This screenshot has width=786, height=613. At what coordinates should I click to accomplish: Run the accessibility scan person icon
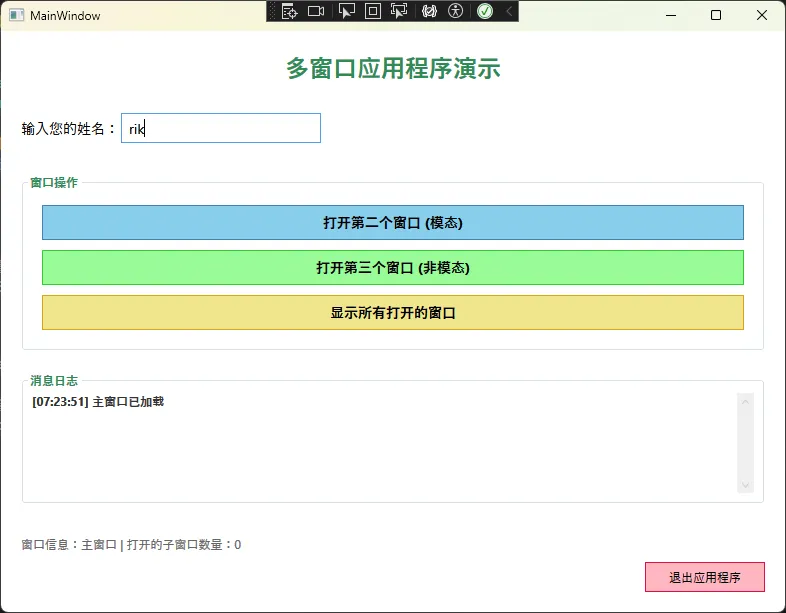(x=456, y=11)
